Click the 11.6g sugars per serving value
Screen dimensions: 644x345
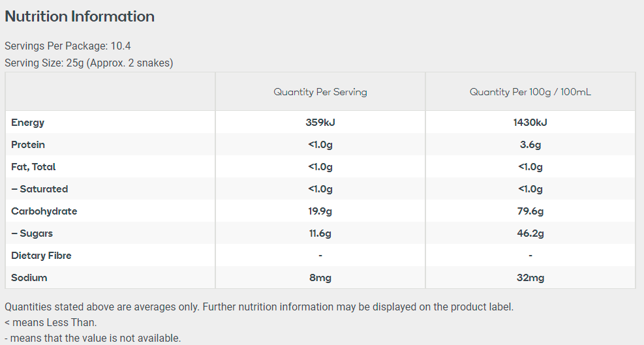tap(320, 233)
